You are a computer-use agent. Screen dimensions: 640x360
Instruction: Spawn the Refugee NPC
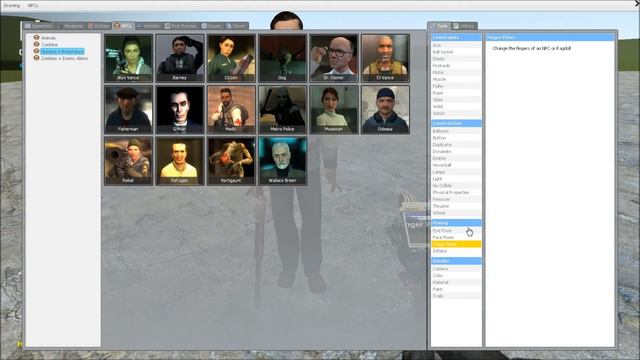tap(180, 161)
